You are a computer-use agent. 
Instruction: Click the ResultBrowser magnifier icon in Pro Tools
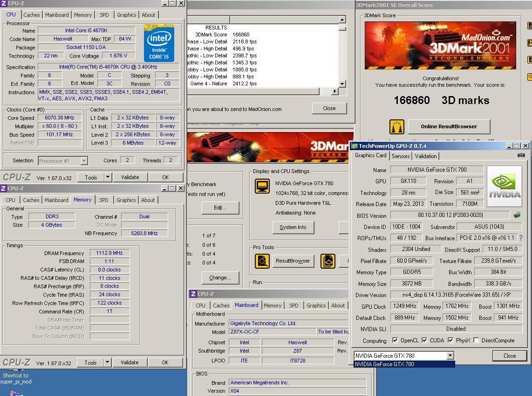pyautogui.click(x=262, y=261)
